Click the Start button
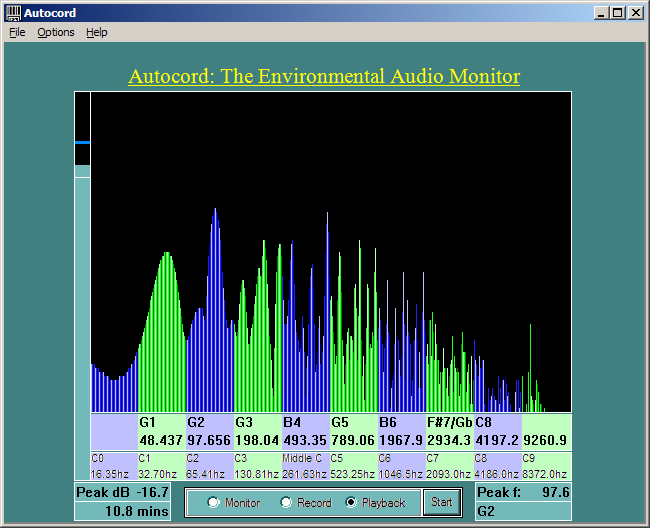Image resolution: width=650 pixels, height=528 pixels. (x=442, y=502)
